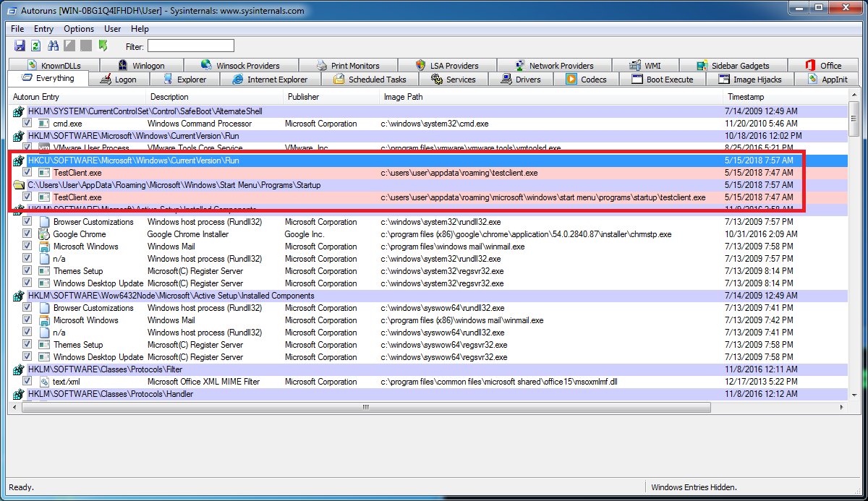Click the text/xml entry icon

coord(44,382)
